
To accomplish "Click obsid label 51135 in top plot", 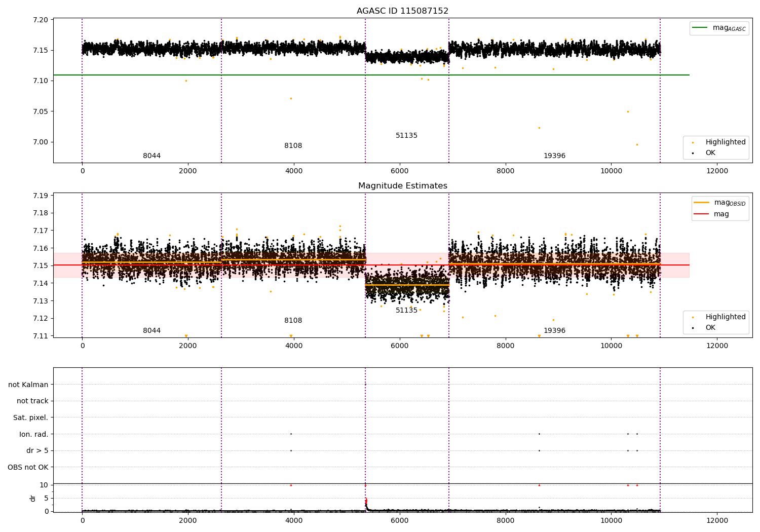I will pos(407,136).
